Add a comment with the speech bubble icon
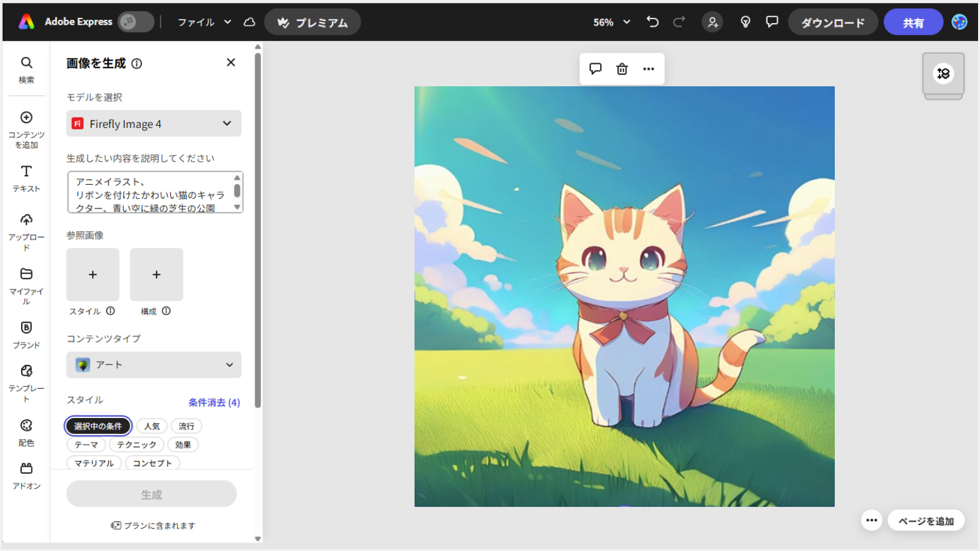Screen dimensions: 980x551 [x=596, y=68]
